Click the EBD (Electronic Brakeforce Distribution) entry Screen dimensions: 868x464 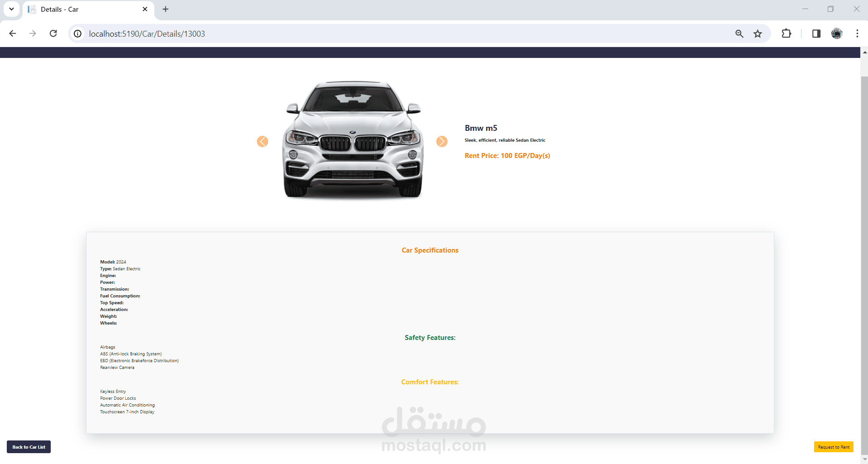click(x=140, y=361)
